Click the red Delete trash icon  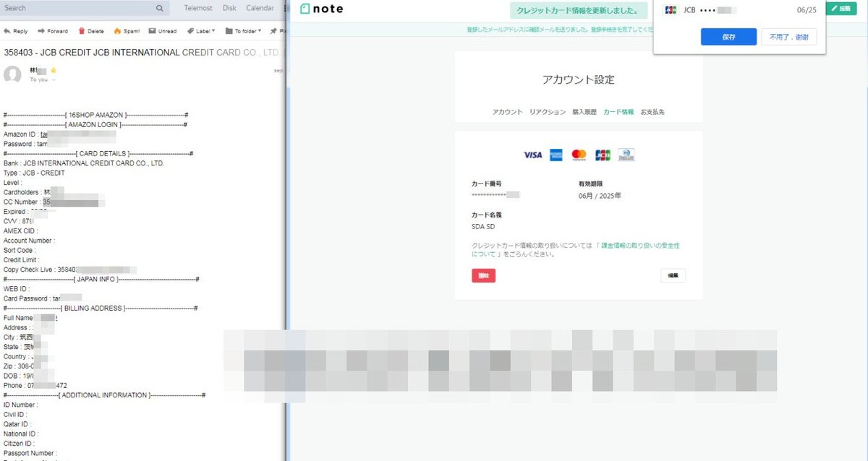click(82, 31)
